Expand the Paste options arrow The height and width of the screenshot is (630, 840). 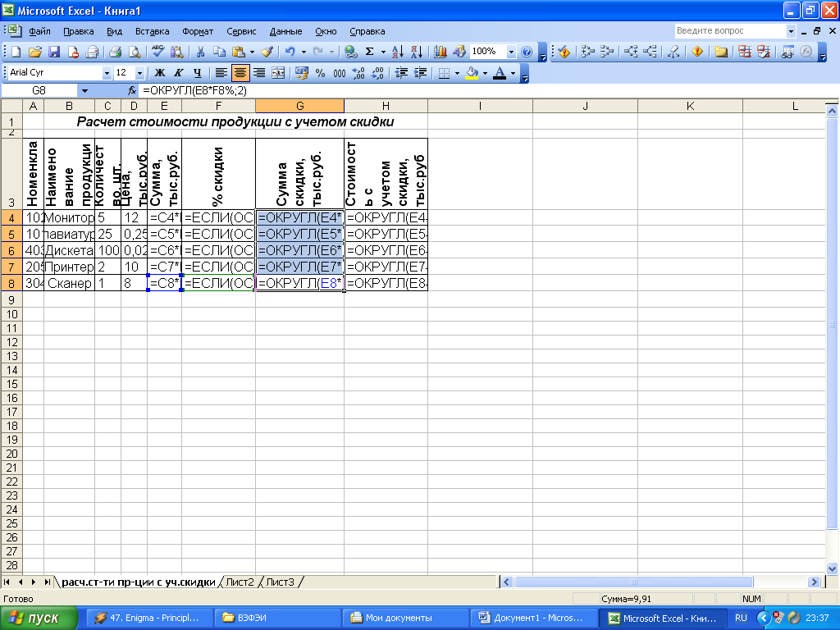[252, 52]
